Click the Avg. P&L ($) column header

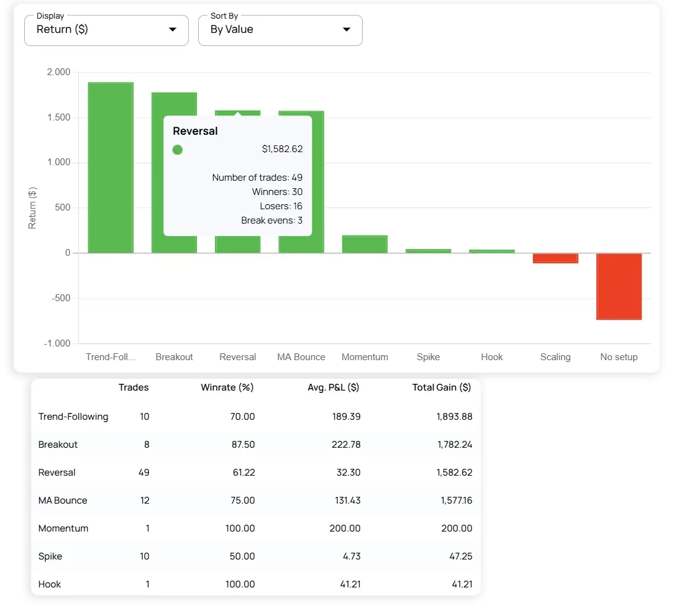coord(334,387)
